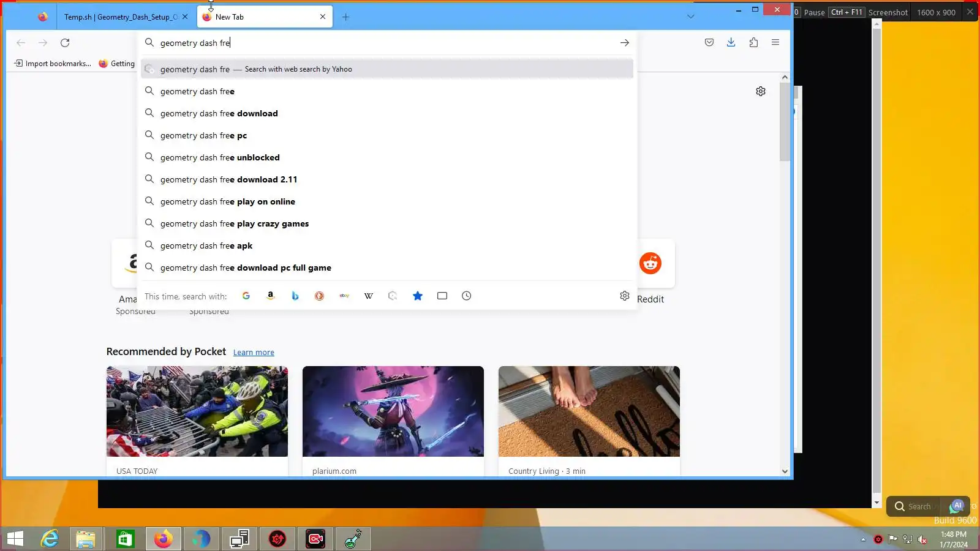Open Windows Store from taskbar

[x=125, y=539]
